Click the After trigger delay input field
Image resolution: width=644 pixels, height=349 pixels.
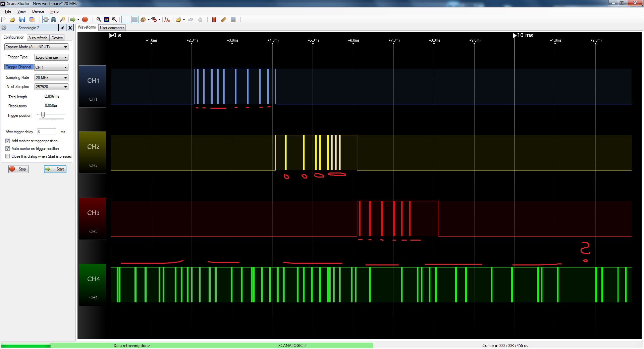click(47, 132)
